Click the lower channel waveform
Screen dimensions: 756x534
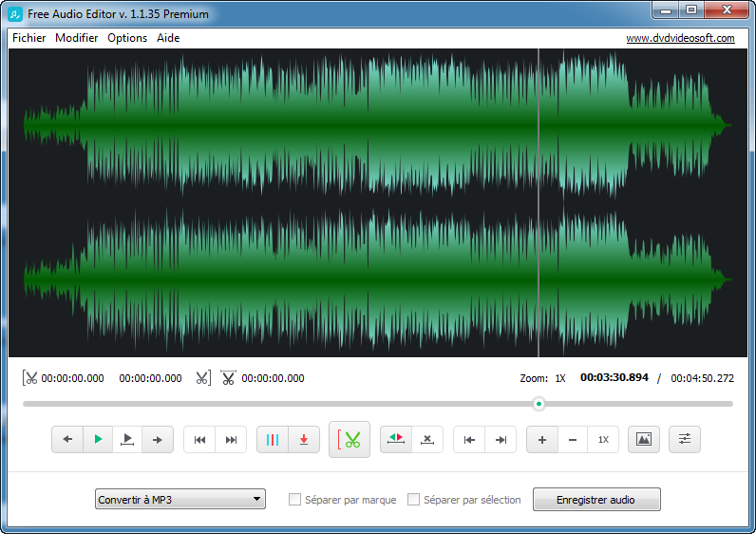[377, 279]
